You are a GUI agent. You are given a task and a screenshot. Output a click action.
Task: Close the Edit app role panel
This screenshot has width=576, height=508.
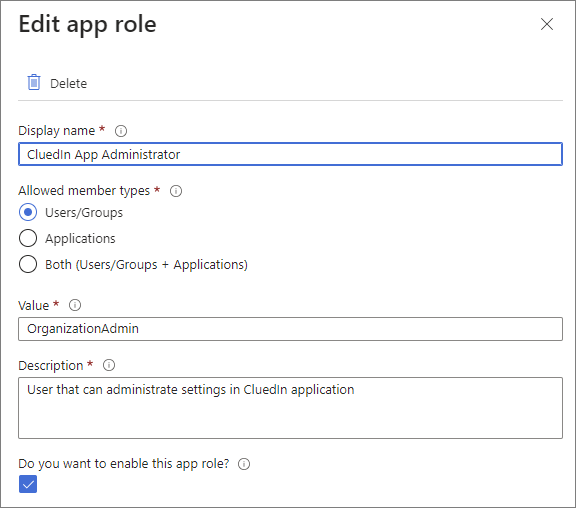547,24
